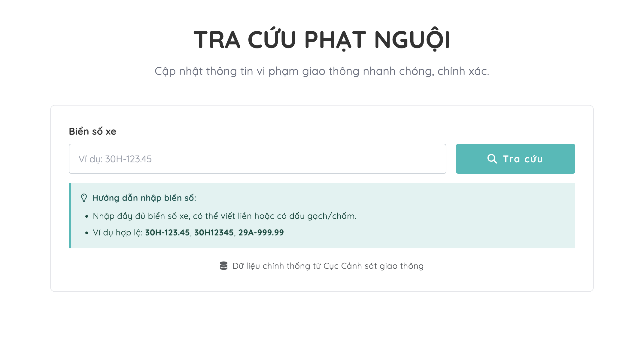The image size is (644, 356).
Task: Click the bold example plate 30H-123.45 in the guide
Action: 167,233
